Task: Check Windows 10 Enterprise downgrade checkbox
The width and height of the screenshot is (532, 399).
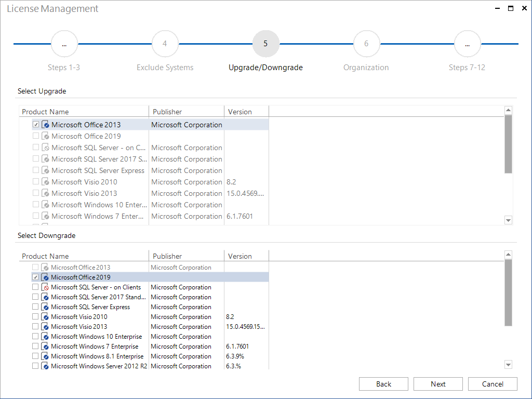Action: [35, 336]
